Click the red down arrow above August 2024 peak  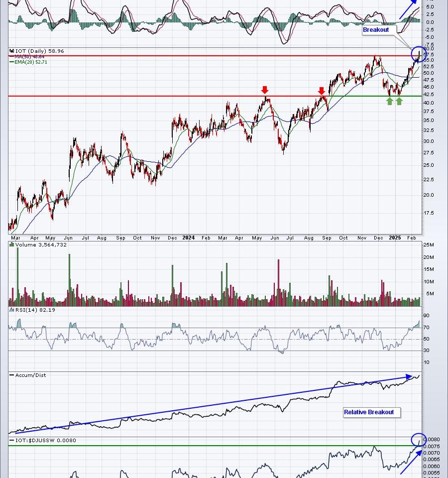pos(322,91)
